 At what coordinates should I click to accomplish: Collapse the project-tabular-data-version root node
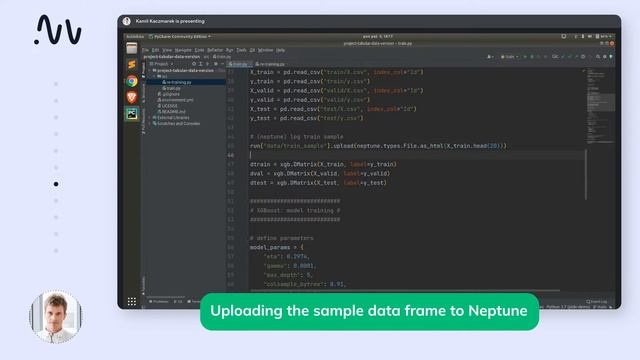tap(149, 71)
